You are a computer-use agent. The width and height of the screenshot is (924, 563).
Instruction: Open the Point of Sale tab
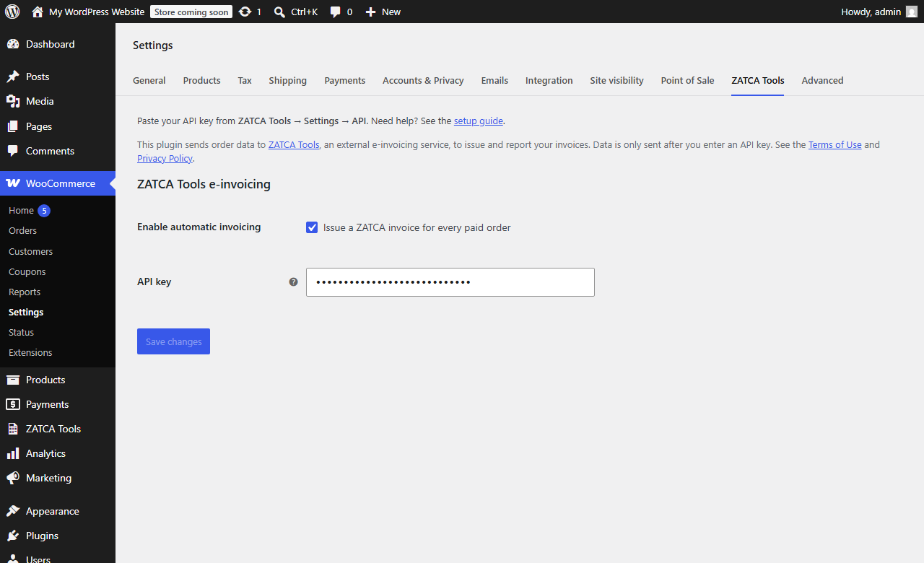pyautogui.click(x=687, y=80)
